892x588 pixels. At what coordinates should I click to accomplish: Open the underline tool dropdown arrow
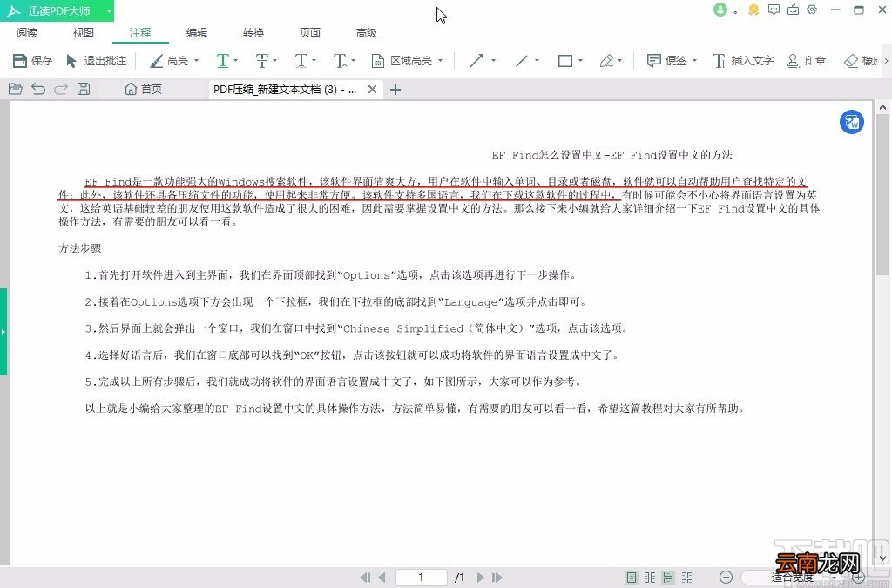click(236, 60)
